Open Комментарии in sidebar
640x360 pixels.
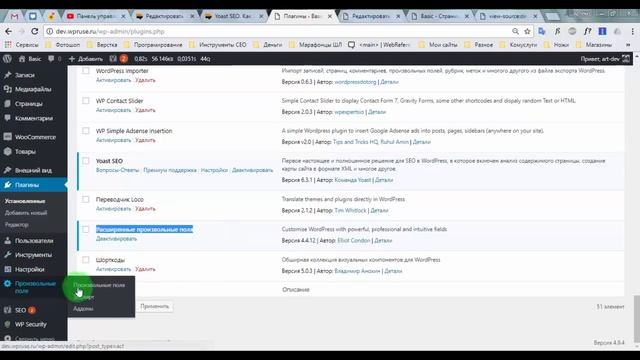(33, 118)
